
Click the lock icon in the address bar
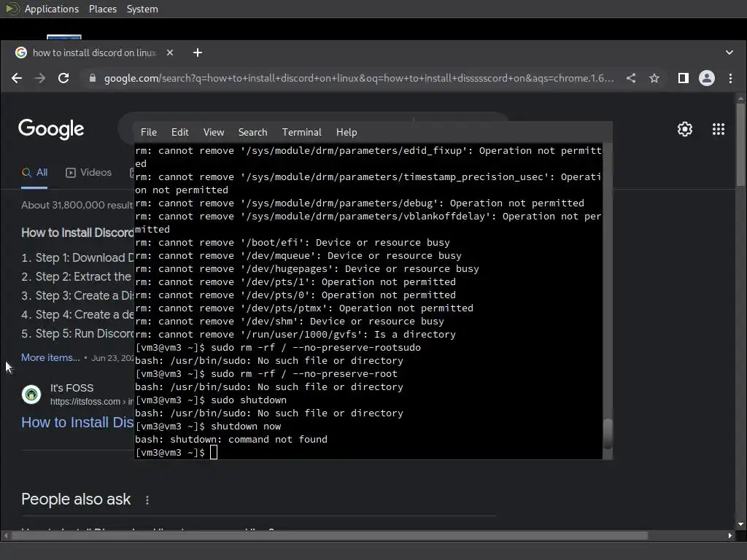tap(93, 78)
